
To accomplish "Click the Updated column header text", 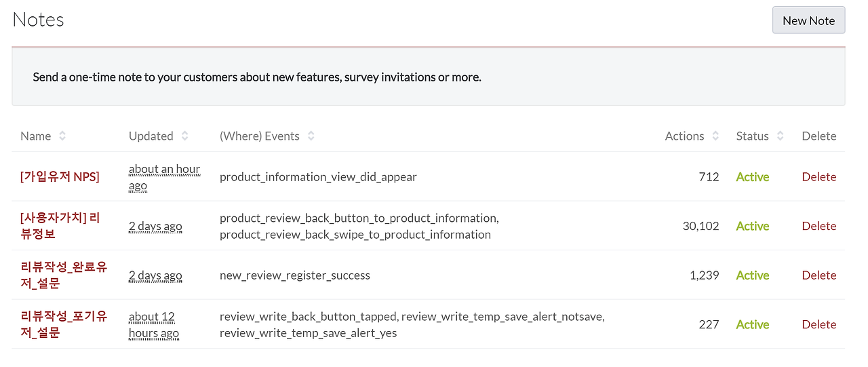I will pyautogui.click(x=151, y=136).
